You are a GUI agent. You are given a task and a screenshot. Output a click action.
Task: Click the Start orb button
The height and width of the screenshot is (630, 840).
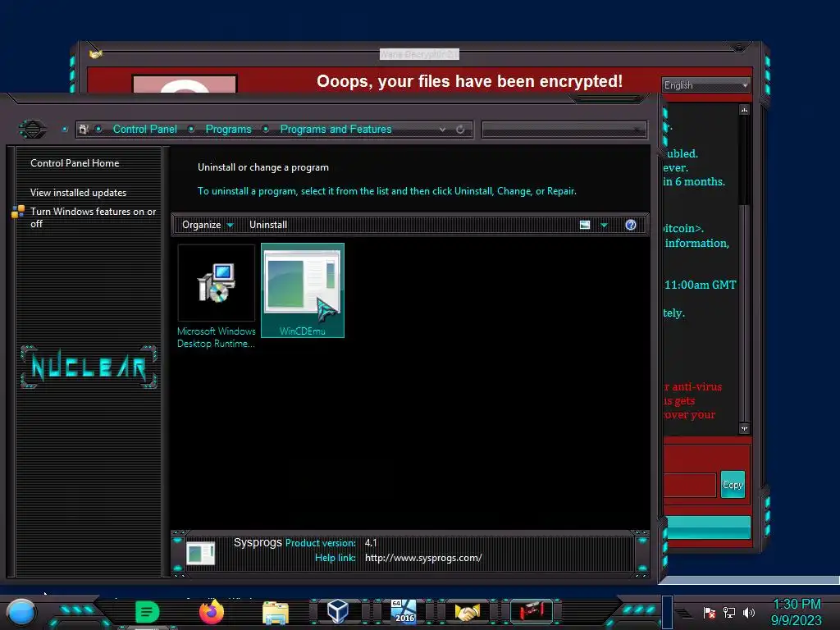tap(21, 612)
